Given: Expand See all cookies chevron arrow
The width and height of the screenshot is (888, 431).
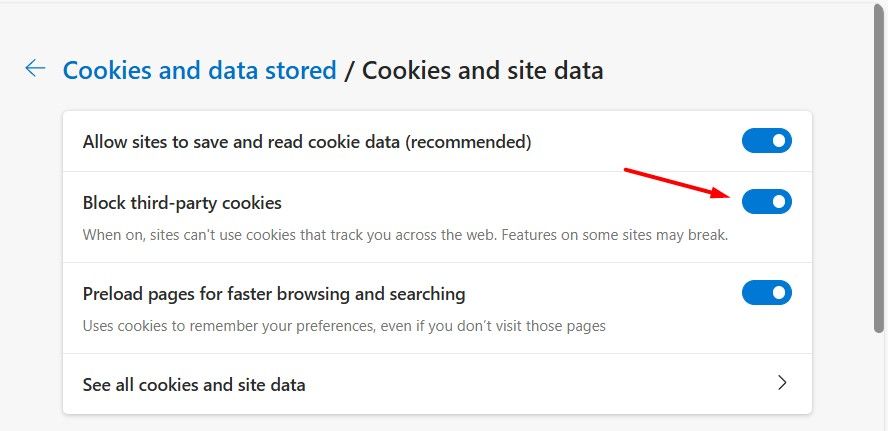Looking at the screenshot, I should point(782,383).
